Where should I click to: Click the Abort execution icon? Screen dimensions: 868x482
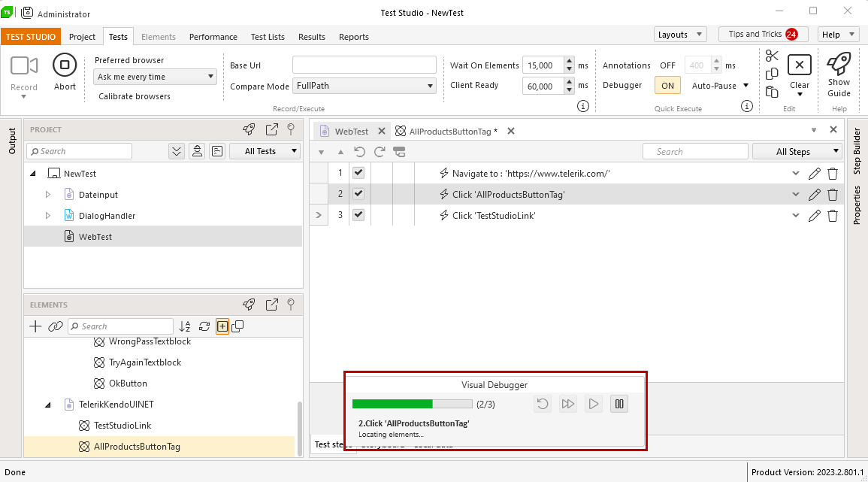pos(64,65)
